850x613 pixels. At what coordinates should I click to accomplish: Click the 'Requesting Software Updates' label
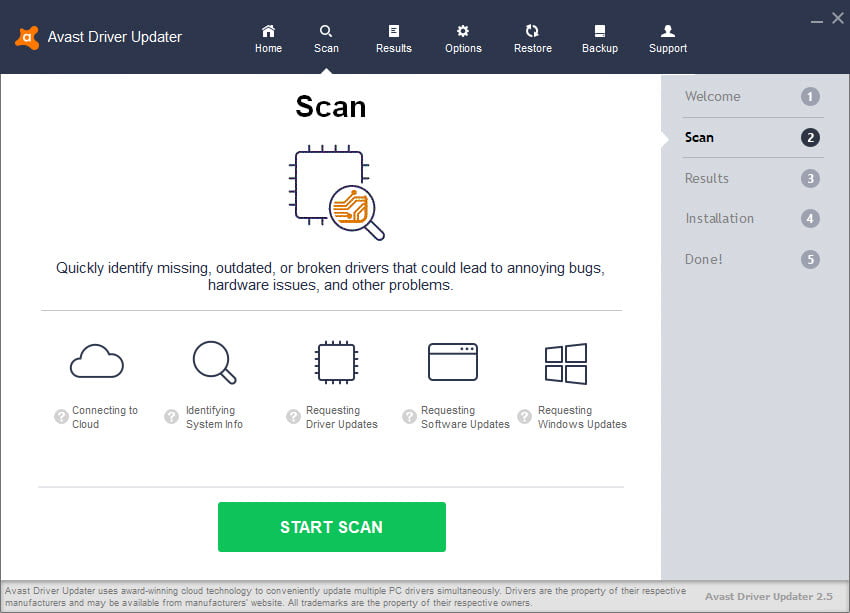click(x=465, y=417)
